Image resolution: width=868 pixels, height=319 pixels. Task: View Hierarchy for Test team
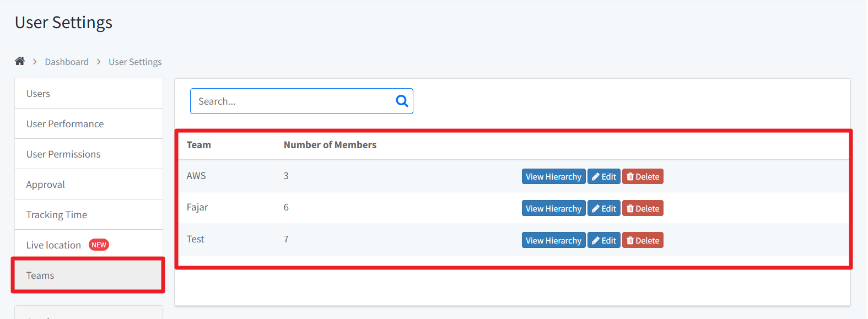click(553, 240)
